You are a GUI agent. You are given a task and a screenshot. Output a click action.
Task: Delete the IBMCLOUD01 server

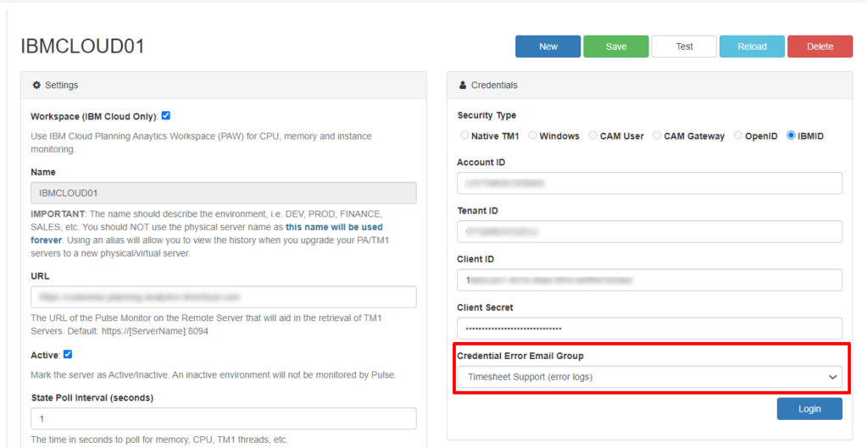[820, 47]
